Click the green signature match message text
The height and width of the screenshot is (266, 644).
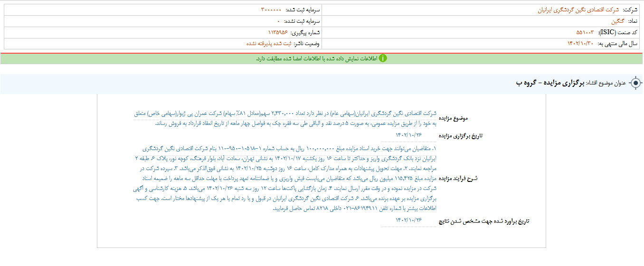click(316, 58)
